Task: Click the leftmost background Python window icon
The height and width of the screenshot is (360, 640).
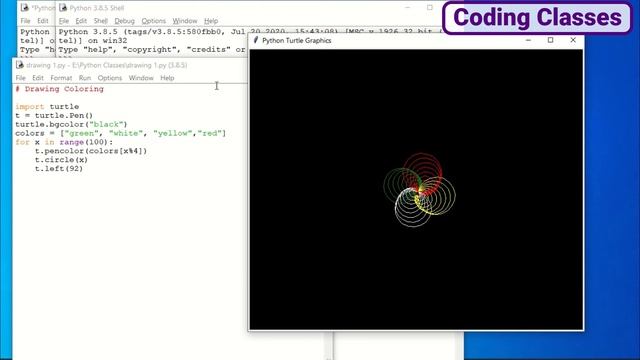Action: (x=24, y=8)
